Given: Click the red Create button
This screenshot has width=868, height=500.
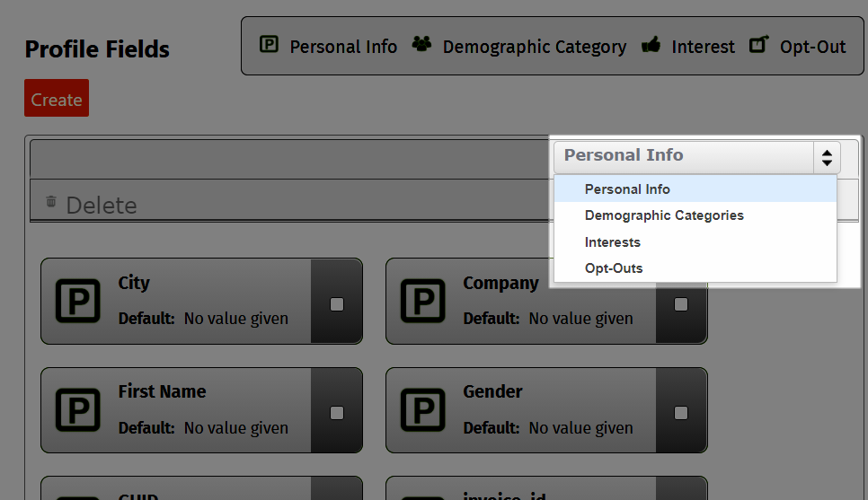Looking at the screenshot, I should point(57,98).
